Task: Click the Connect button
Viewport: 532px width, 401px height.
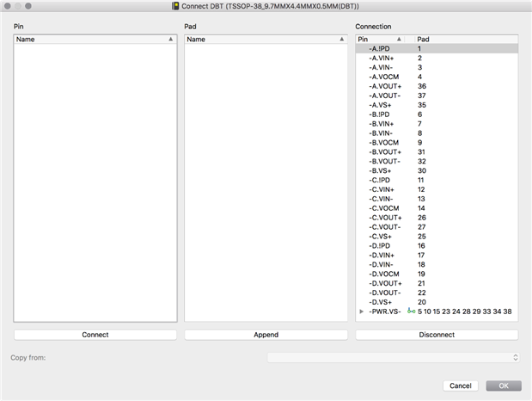Action: tap(95, 335)
